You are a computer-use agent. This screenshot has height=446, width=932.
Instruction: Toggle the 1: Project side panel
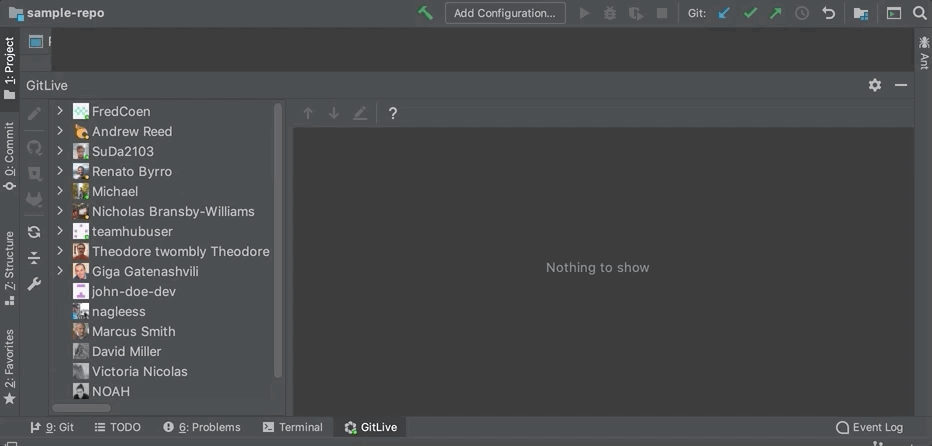click(10, 68)
